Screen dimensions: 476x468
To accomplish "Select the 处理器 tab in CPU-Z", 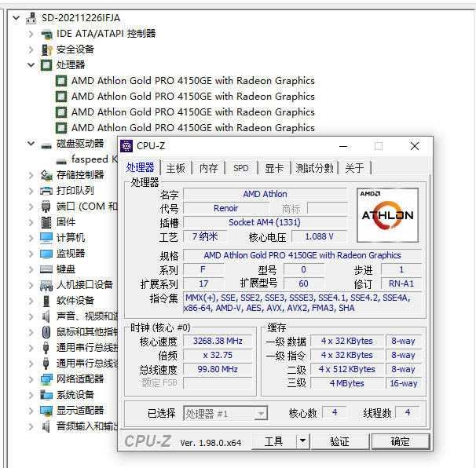I will (x=141, y=167).
